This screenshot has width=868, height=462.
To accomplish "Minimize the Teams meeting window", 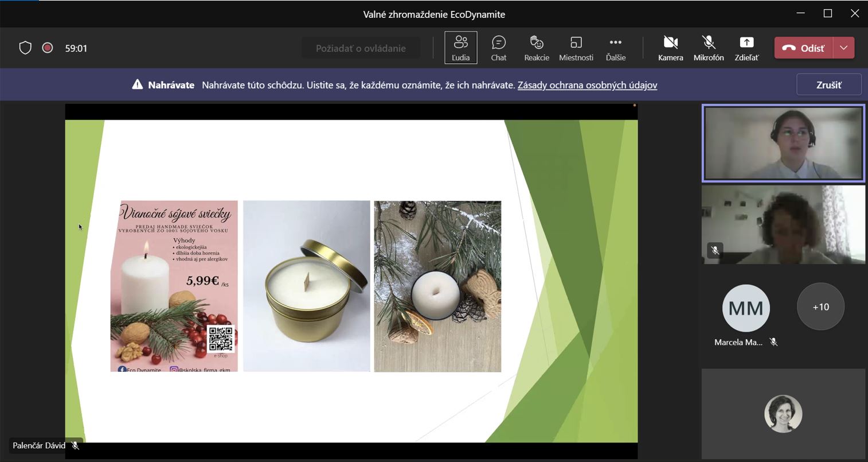I will coord(801,14).
